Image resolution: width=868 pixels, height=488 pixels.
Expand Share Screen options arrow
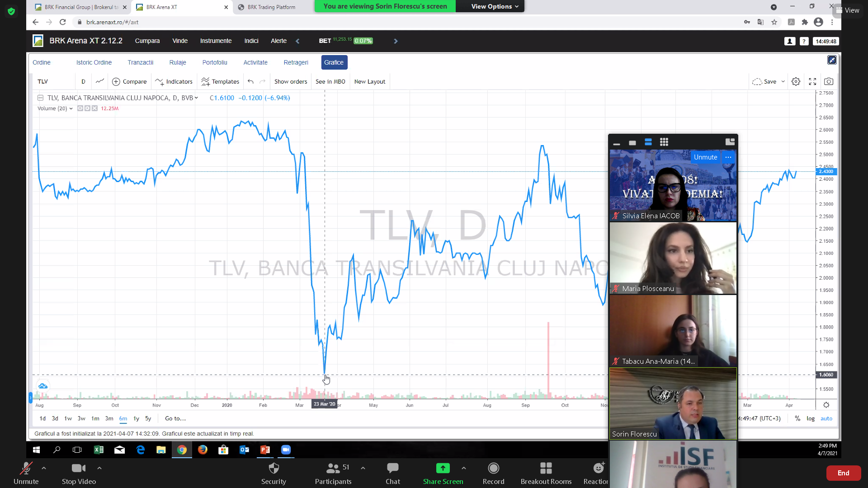pos(464,468)
